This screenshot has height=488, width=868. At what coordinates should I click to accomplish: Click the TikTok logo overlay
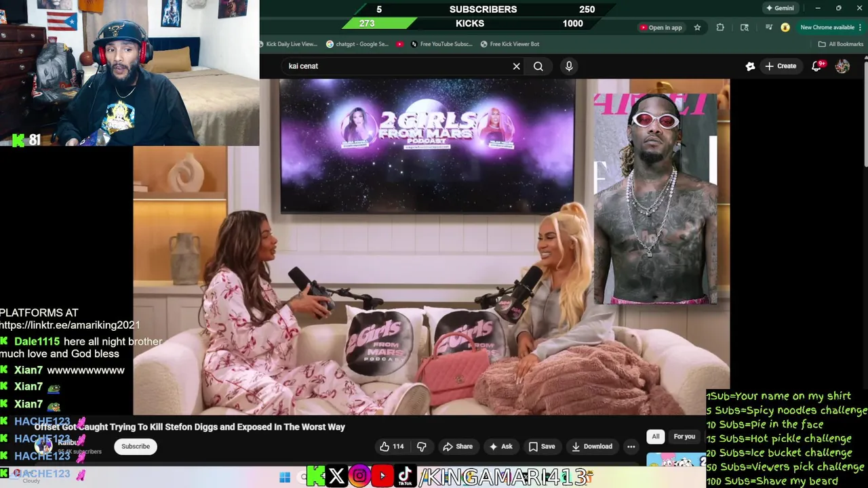click(x=405, y=476)
